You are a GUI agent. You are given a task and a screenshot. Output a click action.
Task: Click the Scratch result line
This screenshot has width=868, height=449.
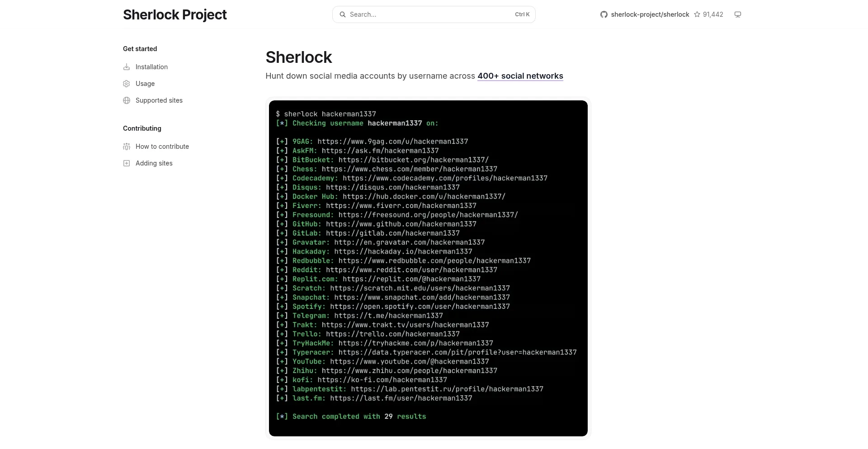[393, 288]
